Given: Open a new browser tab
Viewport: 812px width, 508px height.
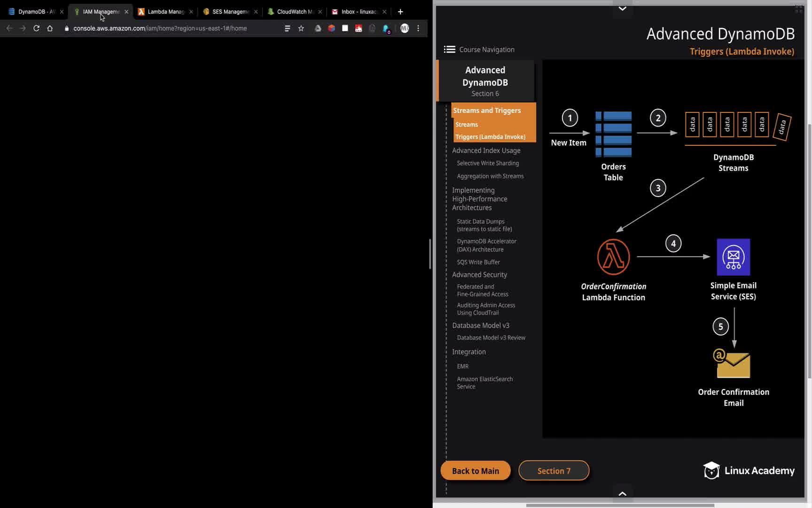Looking at the screenshot, I should coord(400,12).
